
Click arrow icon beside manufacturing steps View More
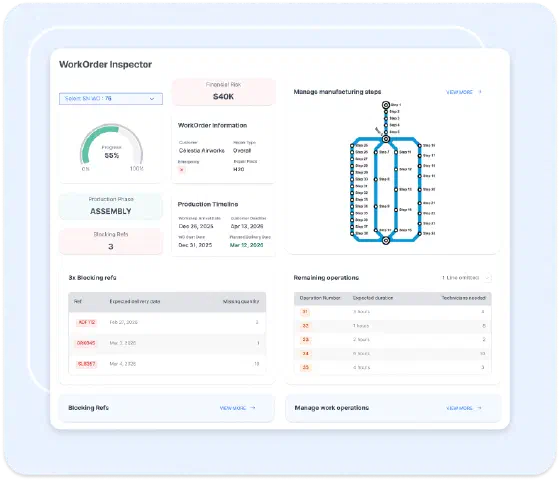point(480,92)
